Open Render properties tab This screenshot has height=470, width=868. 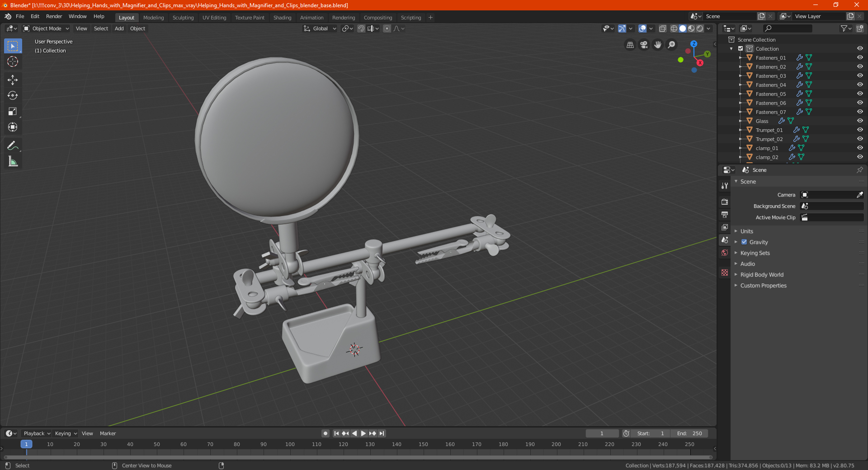(x=725, y=202)
